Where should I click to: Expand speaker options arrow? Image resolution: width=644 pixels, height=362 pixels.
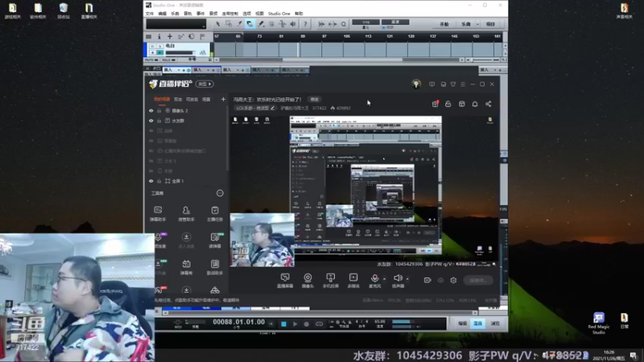point(407,279)
